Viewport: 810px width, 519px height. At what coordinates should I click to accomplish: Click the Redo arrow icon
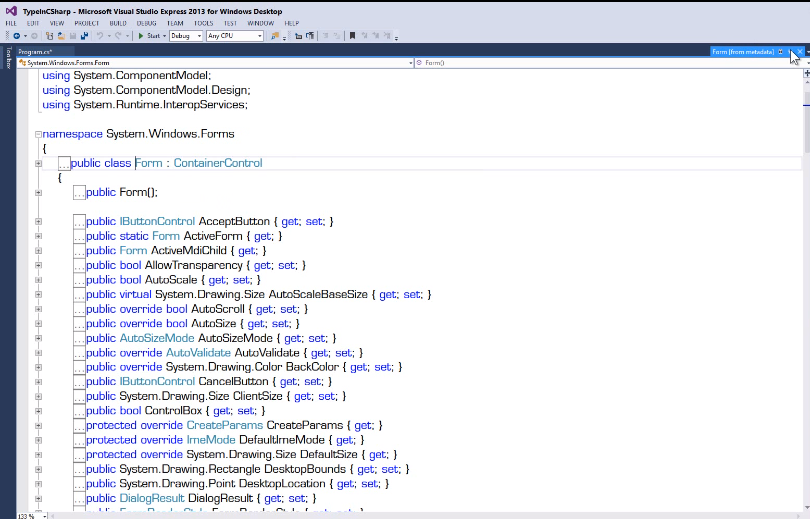coord(118,36)
